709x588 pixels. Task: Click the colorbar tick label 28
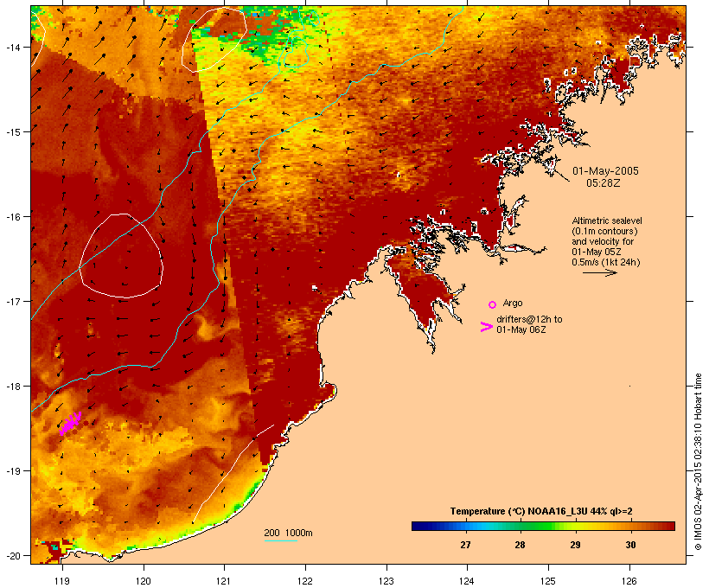point(520,545)
